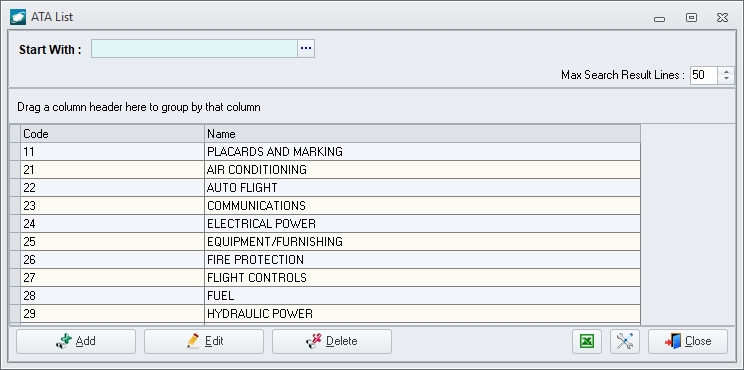Click the ellipsis lookup button beside Start With
The image size is (744, 370).
tap(306, 48)
